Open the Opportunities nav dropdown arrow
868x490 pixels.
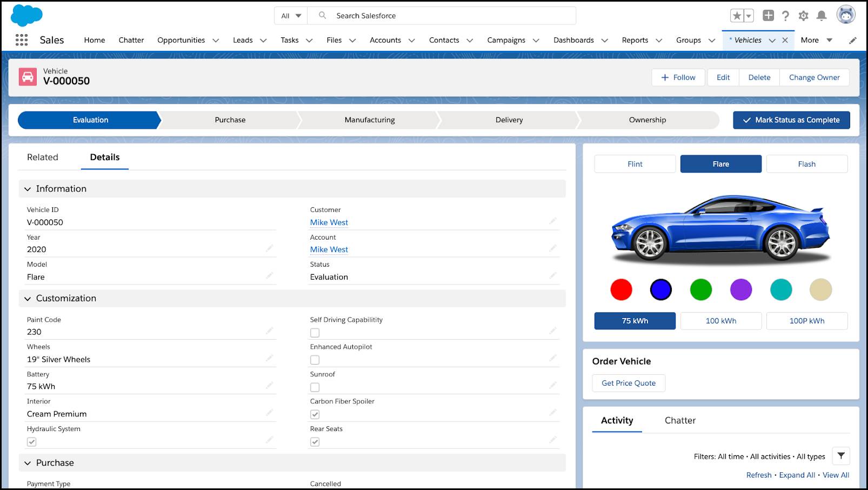click(216, 41)
